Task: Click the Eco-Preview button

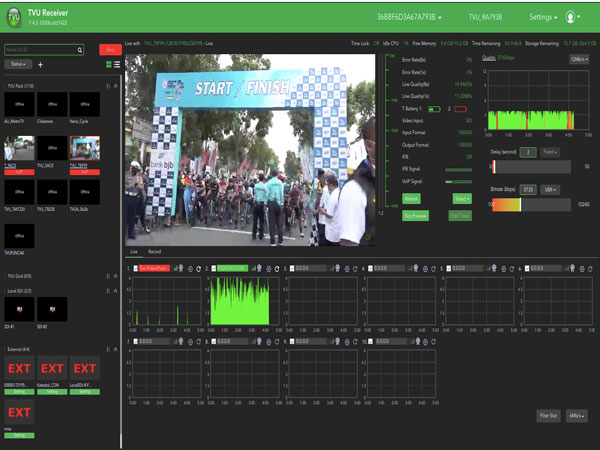Action: 416,216
